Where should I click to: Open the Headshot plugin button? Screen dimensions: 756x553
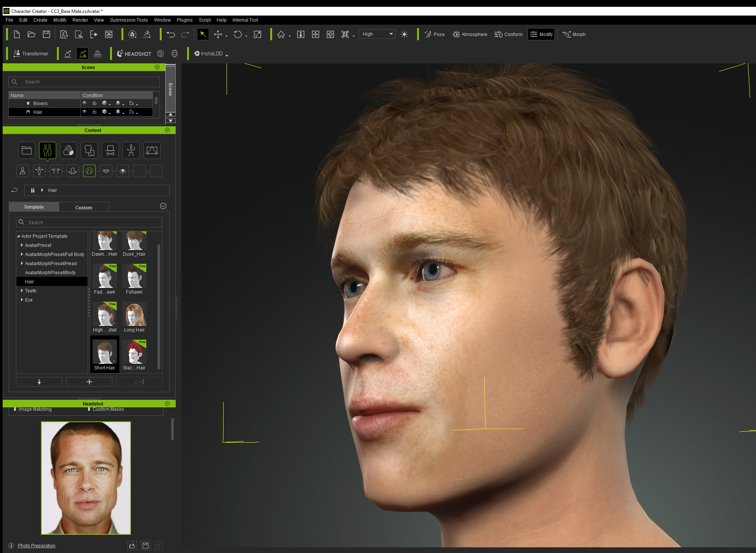click(134, 54)
